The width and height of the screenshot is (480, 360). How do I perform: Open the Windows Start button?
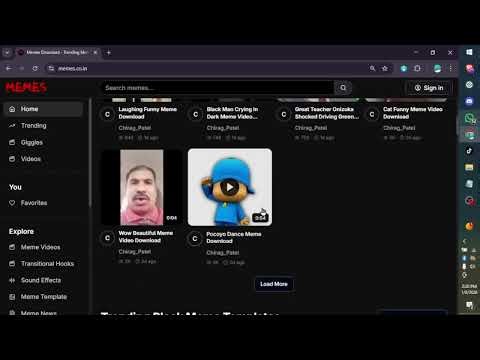coord(469,52)
